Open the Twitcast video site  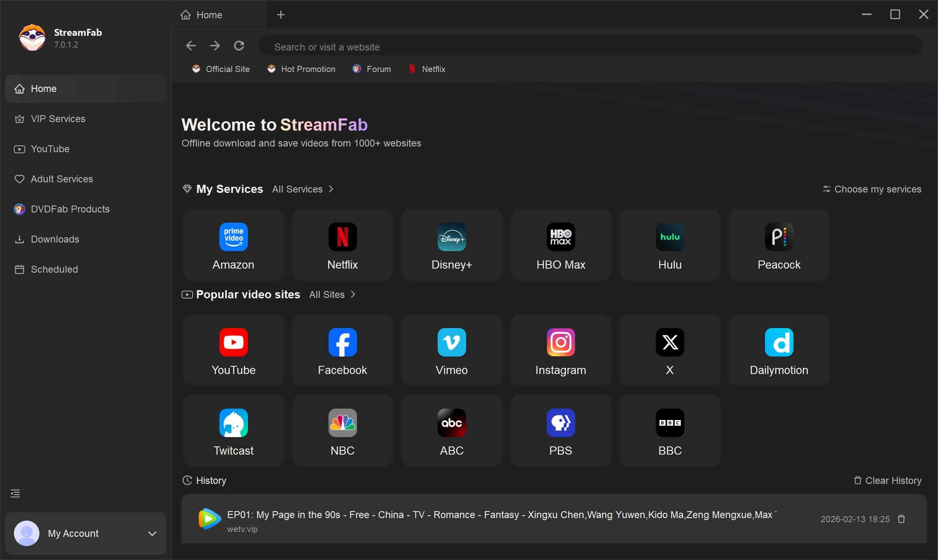pos(233,430)
